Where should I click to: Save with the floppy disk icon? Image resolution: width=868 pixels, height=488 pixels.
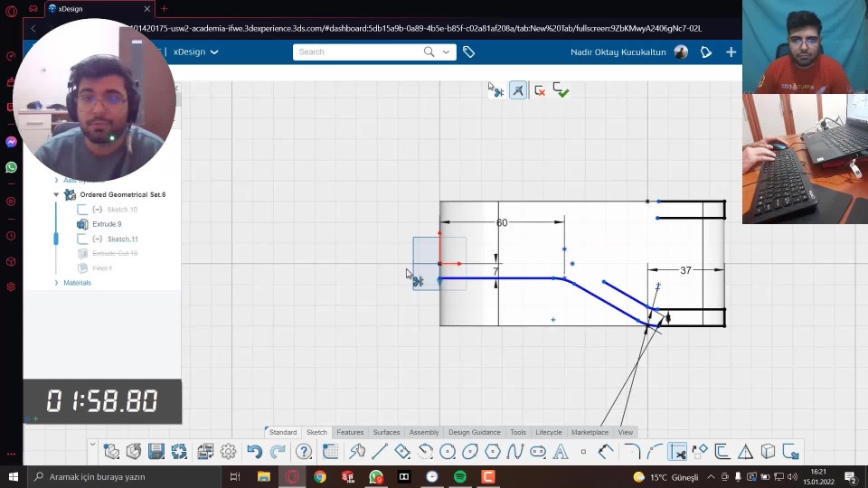pos(156,452)
